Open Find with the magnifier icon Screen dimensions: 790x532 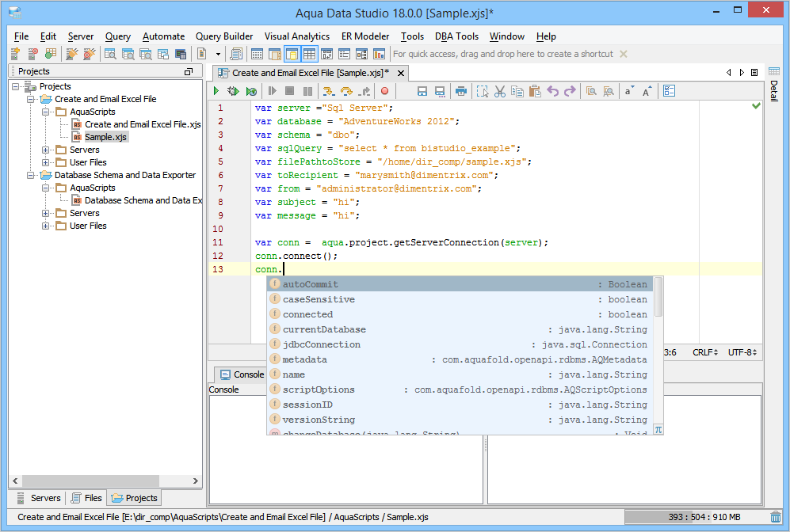pos(591,91)
